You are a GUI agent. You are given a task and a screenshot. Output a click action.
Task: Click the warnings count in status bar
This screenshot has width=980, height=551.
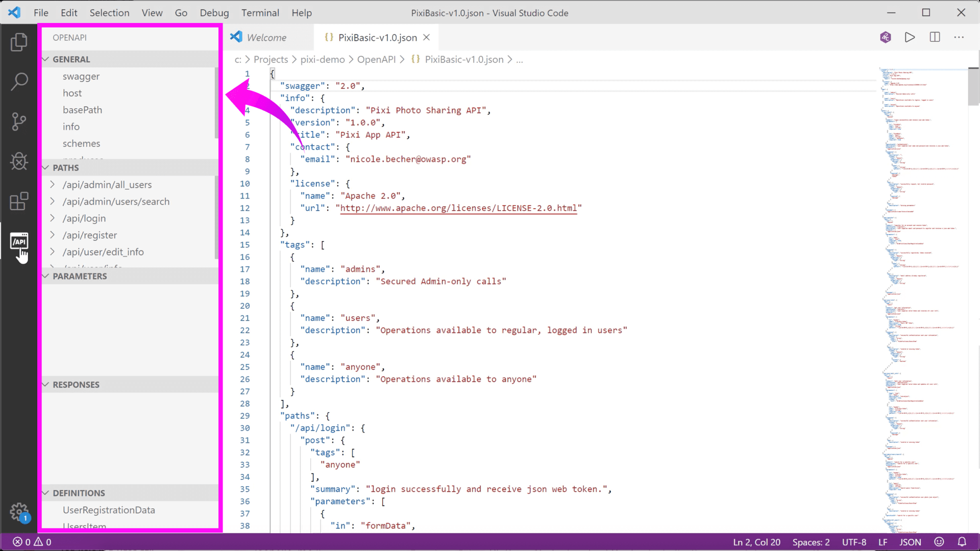tap(42, 542)
